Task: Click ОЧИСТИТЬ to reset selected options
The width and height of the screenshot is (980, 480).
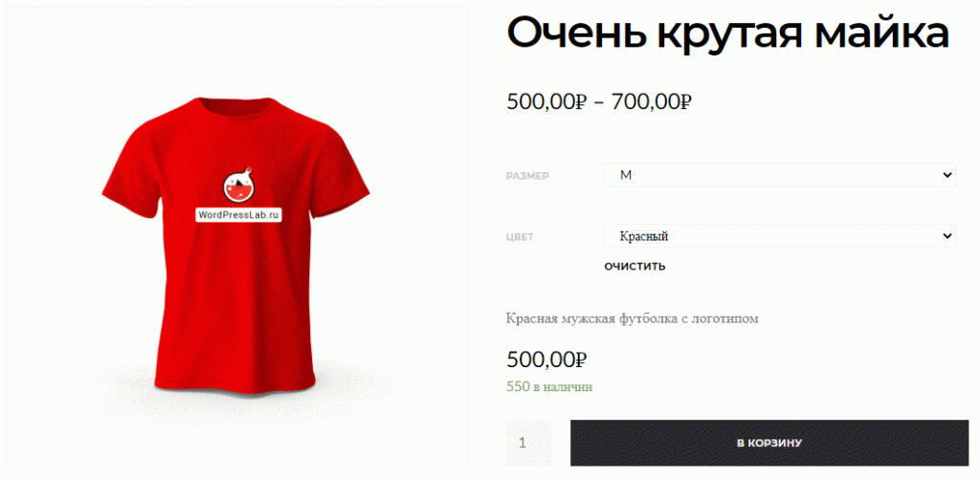Action: (x=635, y=267)
